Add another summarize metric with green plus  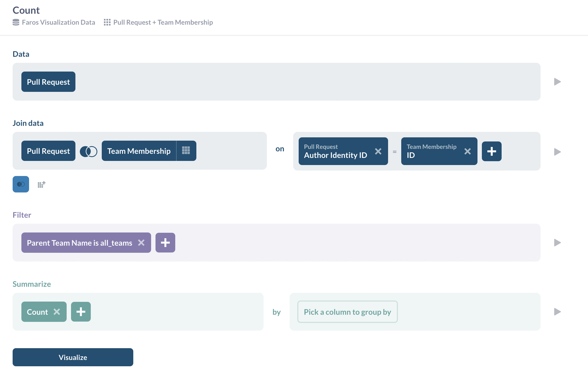coord(81,312)
